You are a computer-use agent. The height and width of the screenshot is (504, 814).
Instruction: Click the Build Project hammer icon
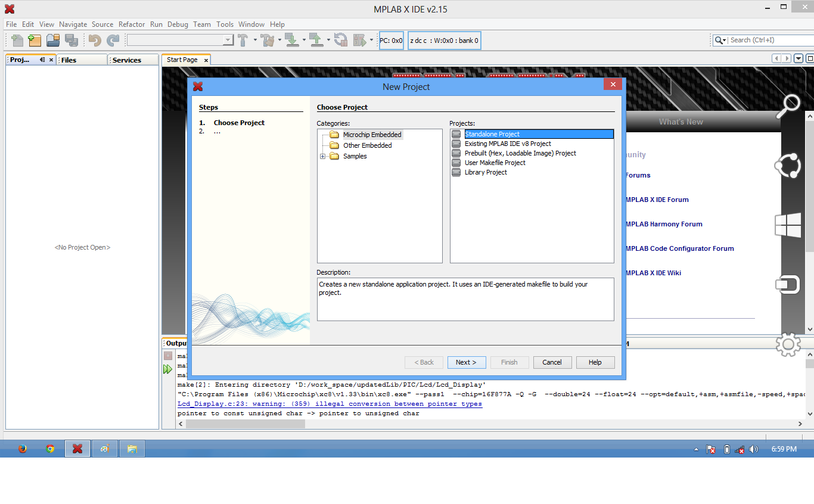tap(243, 40)
